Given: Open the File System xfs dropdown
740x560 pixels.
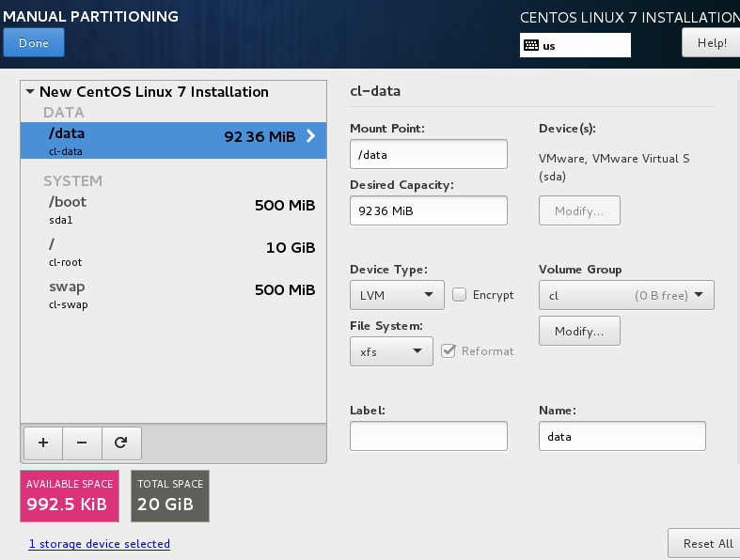Looking at the screenshot, I should coord(391,351).
